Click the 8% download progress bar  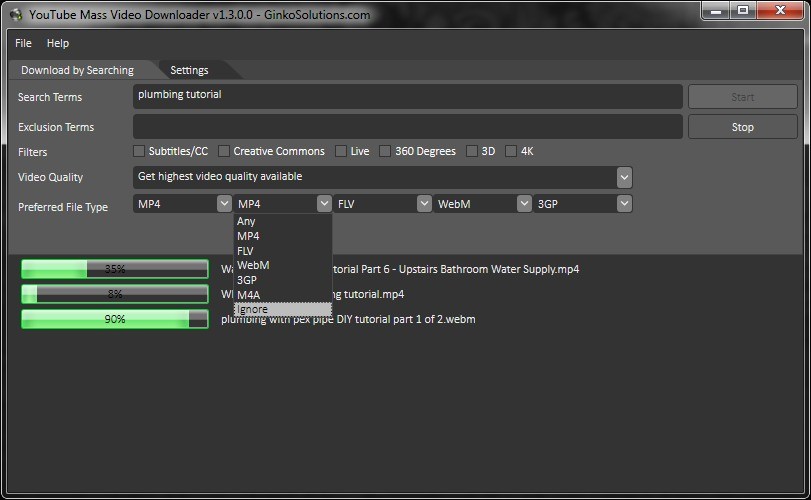click(x=115, y=294)
